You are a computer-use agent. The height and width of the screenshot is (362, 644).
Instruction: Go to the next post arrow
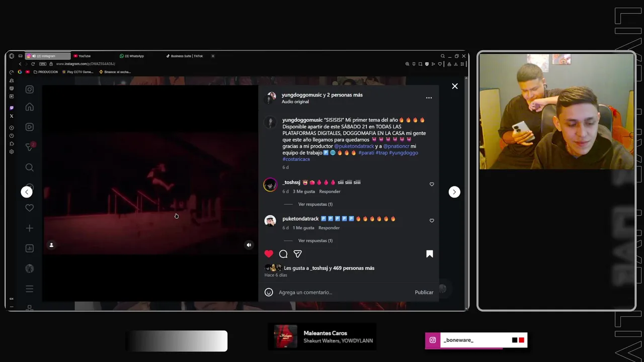[x=454, y=192]
